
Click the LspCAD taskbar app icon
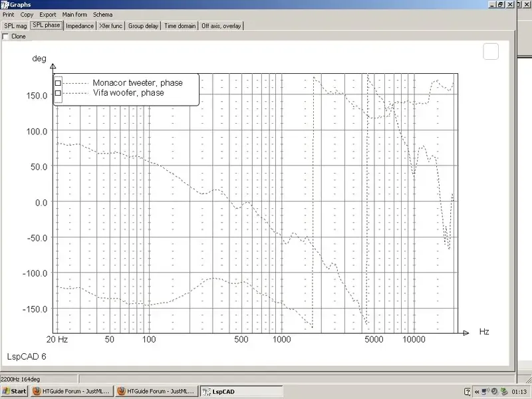point(206,392)
